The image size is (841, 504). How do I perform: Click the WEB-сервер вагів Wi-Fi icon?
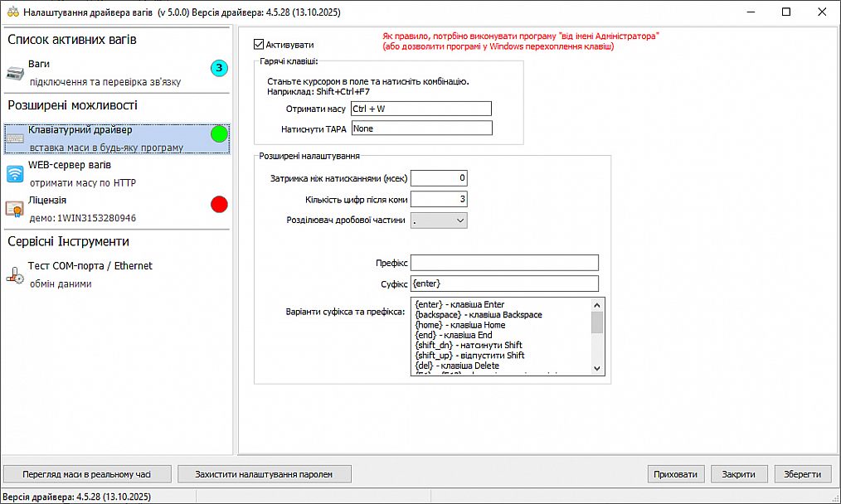tap(16, 173)
